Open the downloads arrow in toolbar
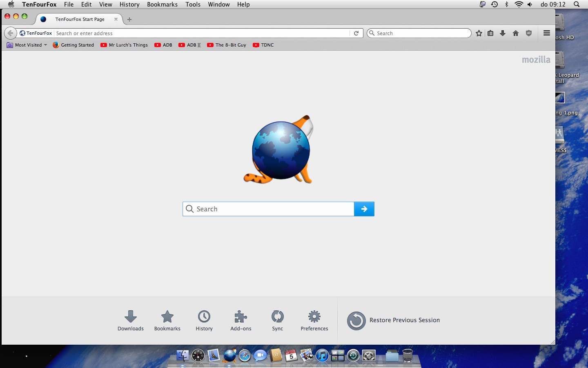This screenshot has width=588, height=368. pos(503,33)
